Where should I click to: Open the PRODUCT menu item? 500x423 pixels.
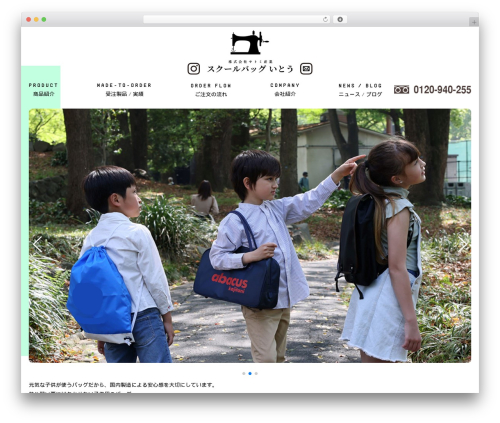pyautogui.click(x=43, y=89)
